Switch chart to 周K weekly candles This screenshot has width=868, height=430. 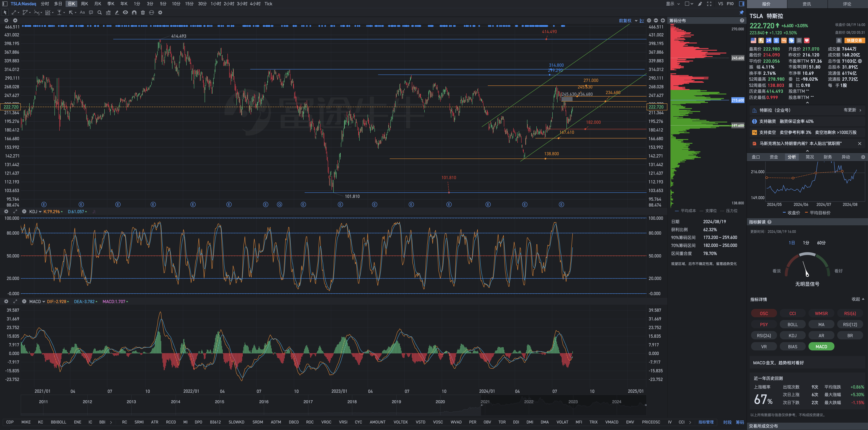pyautogui.click(x=85, y=4)
